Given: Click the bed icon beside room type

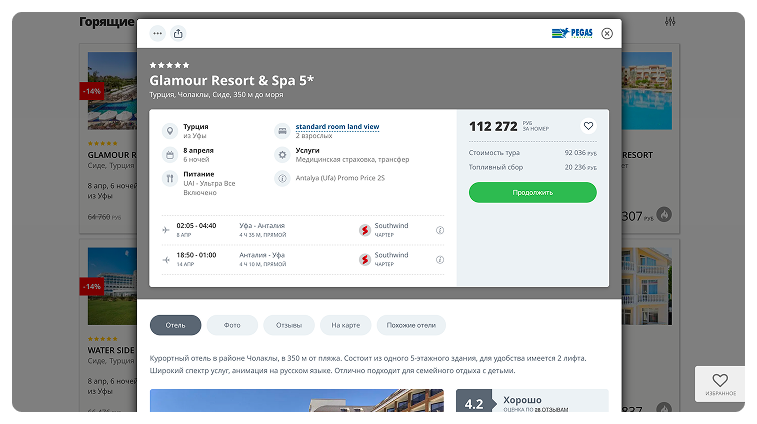Looking at the screenshot, I should [282, 131].
